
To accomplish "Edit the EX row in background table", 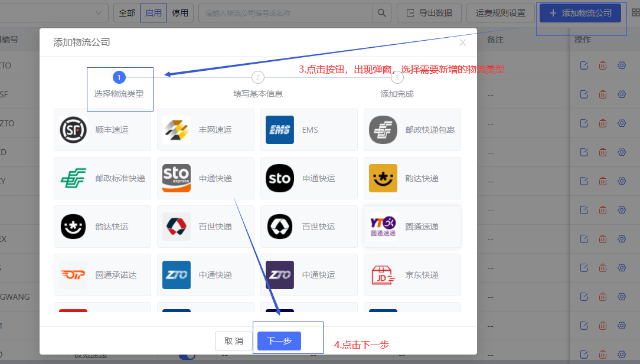I will (x=584, y=239).
